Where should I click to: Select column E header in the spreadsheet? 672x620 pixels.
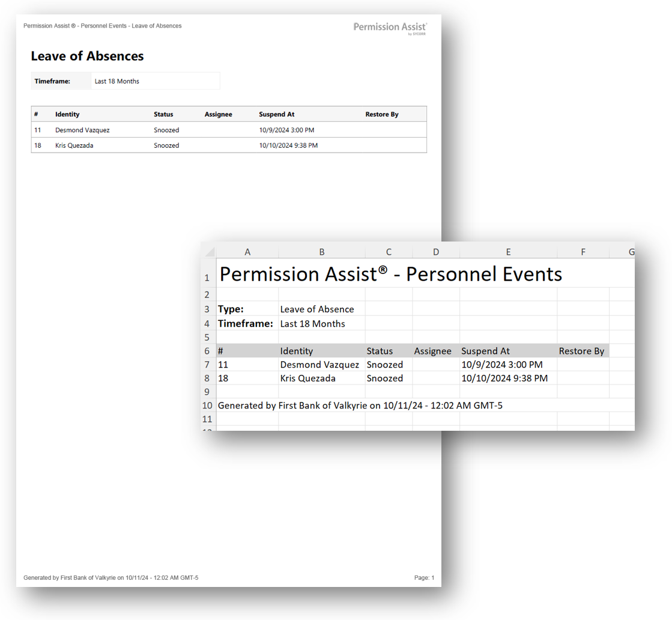pyautogui.click(x=508, y=252)
